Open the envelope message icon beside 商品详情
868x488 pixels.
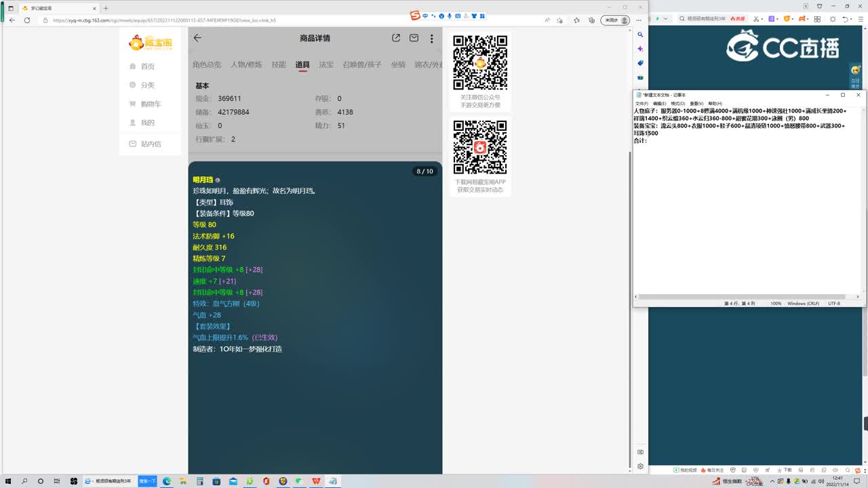[414, 38]
